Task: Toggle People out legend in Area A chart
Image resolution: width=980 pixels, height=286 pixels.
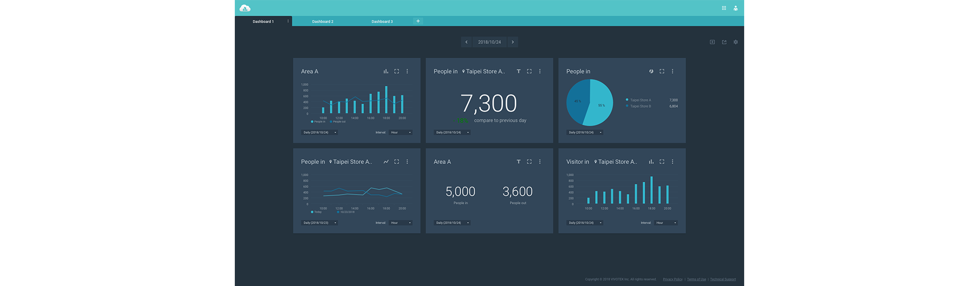Action: click(x=338, y=122)
